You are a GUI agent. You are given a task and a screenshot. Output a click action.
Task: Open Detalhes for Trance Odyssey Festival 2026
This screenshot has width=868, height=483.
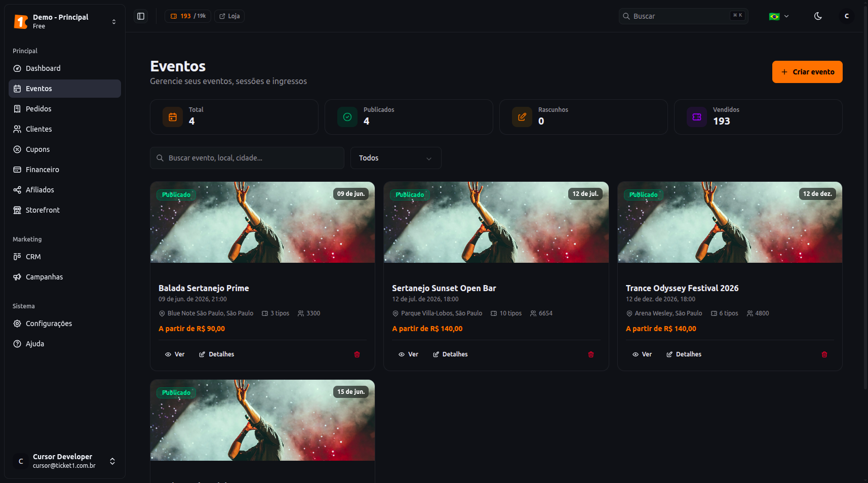click(684, 354)
